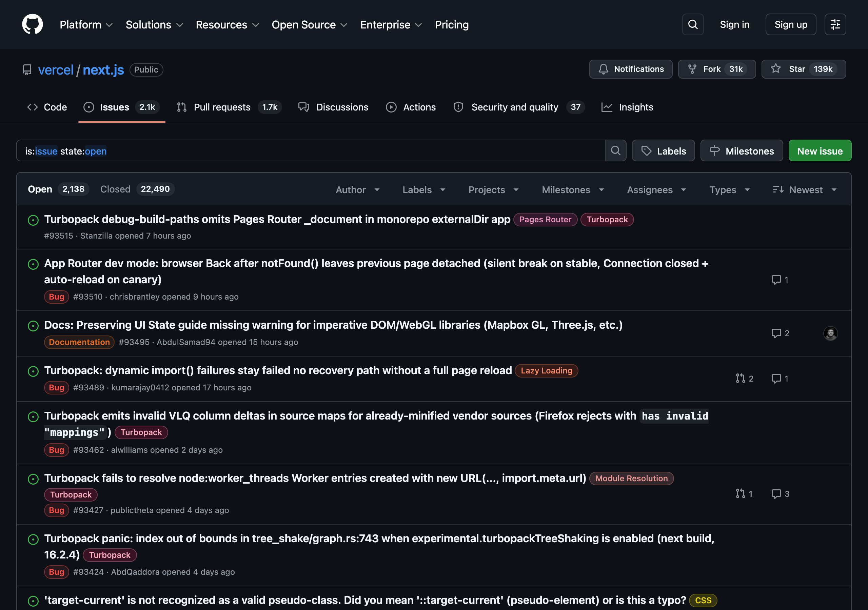Expand the Enterprise menu
868x610 pixels.
[391, 24]
